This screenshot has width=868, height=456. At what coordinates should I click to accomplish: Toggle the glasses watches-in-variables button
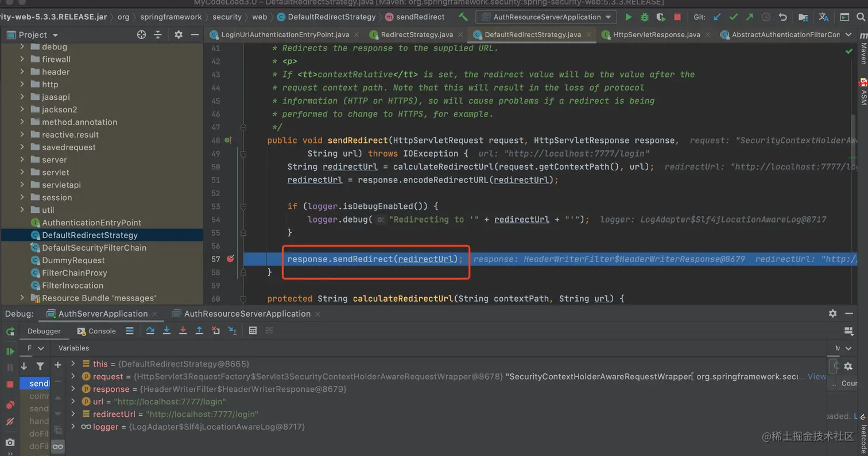point(57,446)
